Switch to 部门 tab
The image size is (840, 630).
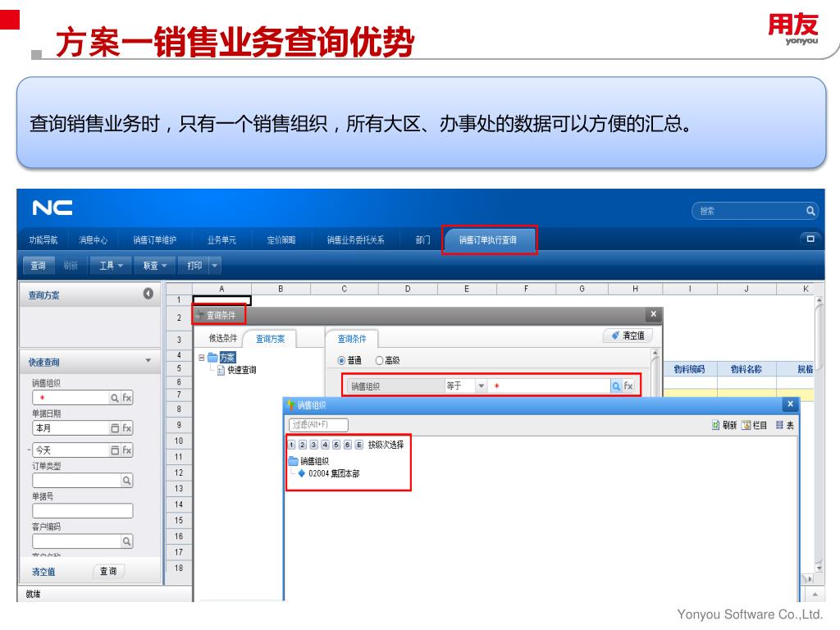point(423,240)
